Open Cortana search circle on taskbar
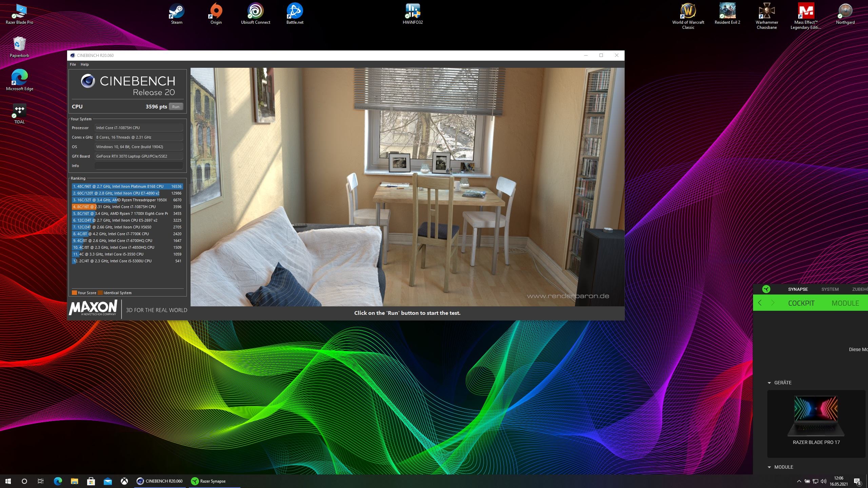This screenshot has width=868, height=488. pos(24,481)
